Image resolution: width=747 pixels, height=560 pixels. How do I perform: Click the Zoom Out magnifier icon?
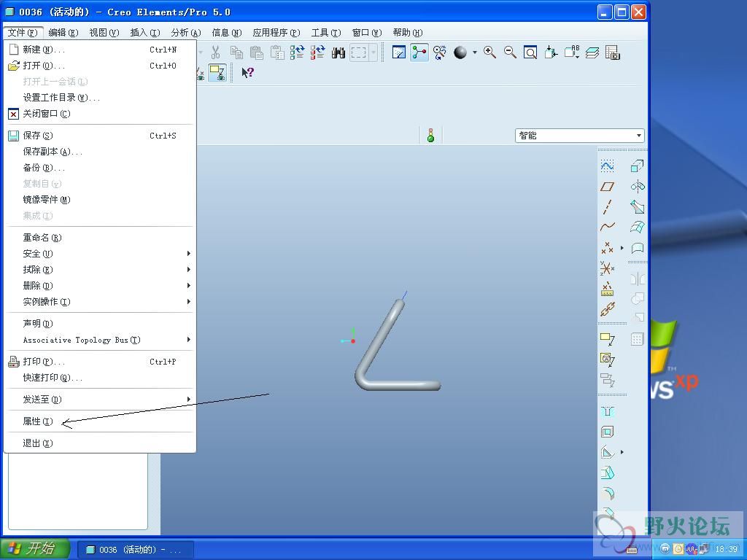[x=510, y=52]
